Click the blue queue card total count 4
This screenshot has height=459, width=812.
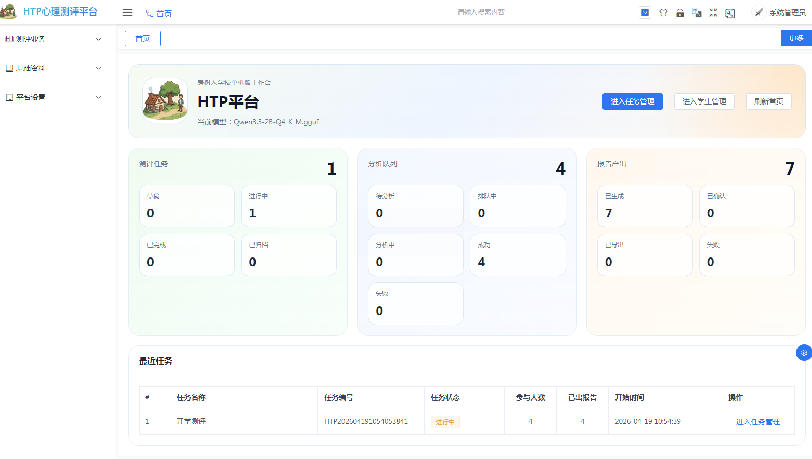560,169
